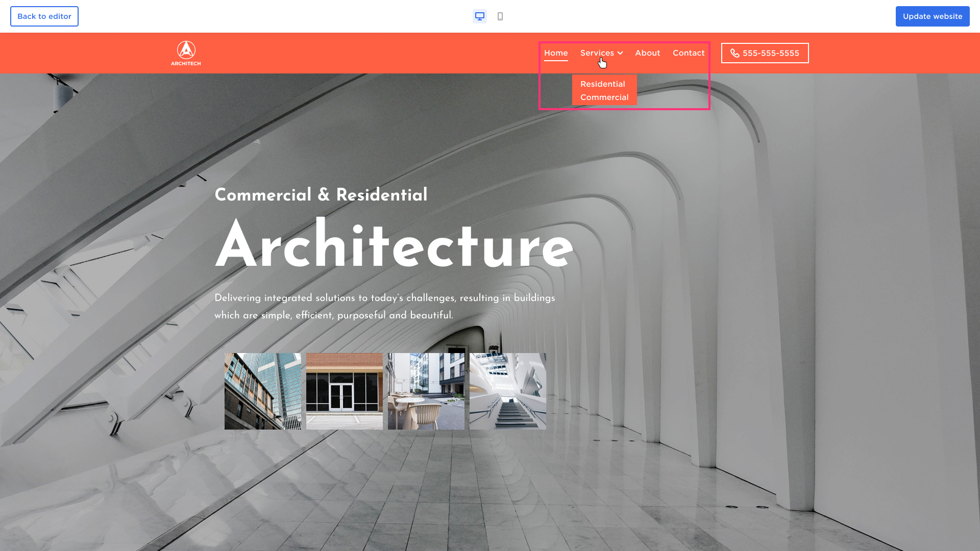Open the white staircase thumbnail
Viewport: 980px width, 551px height.
tap(508, 391)
